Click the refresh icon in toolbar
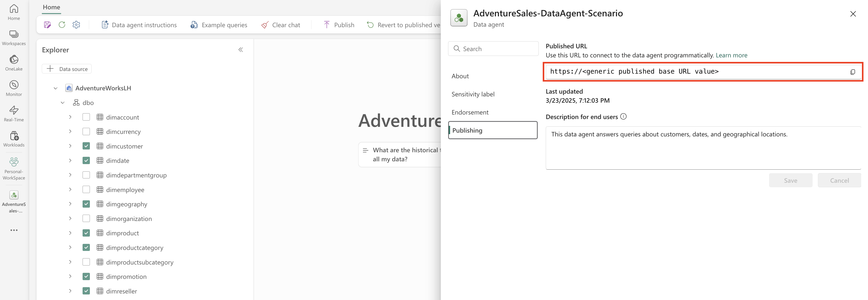Screen dimensions: 868x300 pyautogui.click(x=62, y=25)
